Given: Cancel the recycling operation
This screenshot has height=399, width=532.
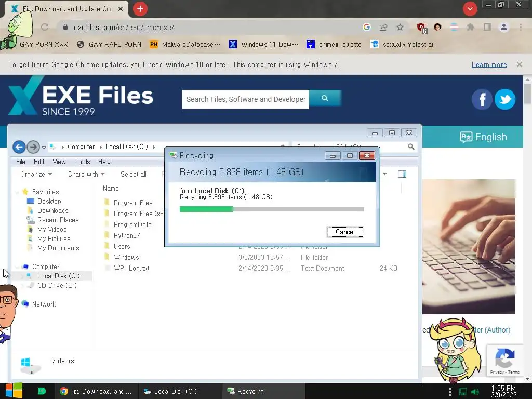Looking at the screenshot, I should (x=345, y=232).
